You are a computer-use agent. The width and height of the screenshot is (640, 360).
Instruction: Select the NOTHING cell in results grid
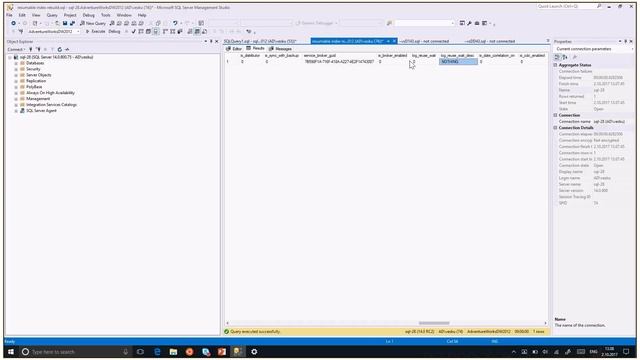click(458, 62)
